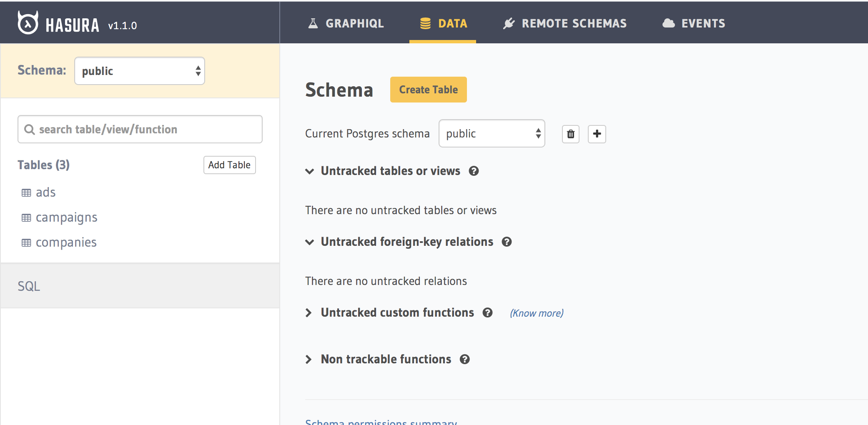This screenshot has width=868, height=425.
Task: Click 'There are no untracked relations' text
Action: [386, 281]
